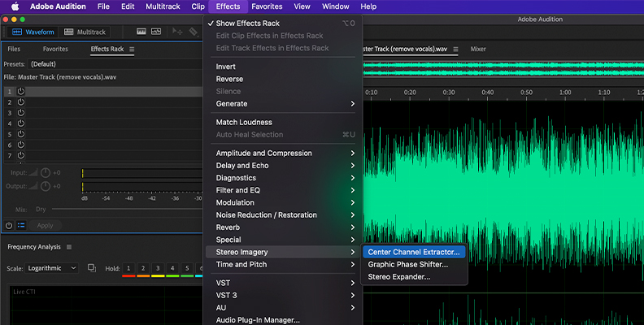This screenshot has height=325, width=644.
Task: Choose Stereo Expander effect
Action: click(x=414, y=276)
